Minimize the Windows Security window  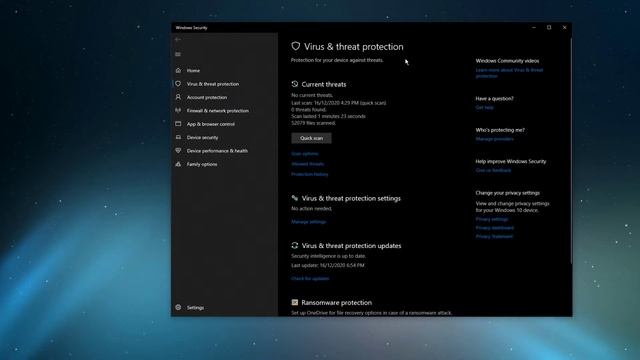(x=534, y=27)
